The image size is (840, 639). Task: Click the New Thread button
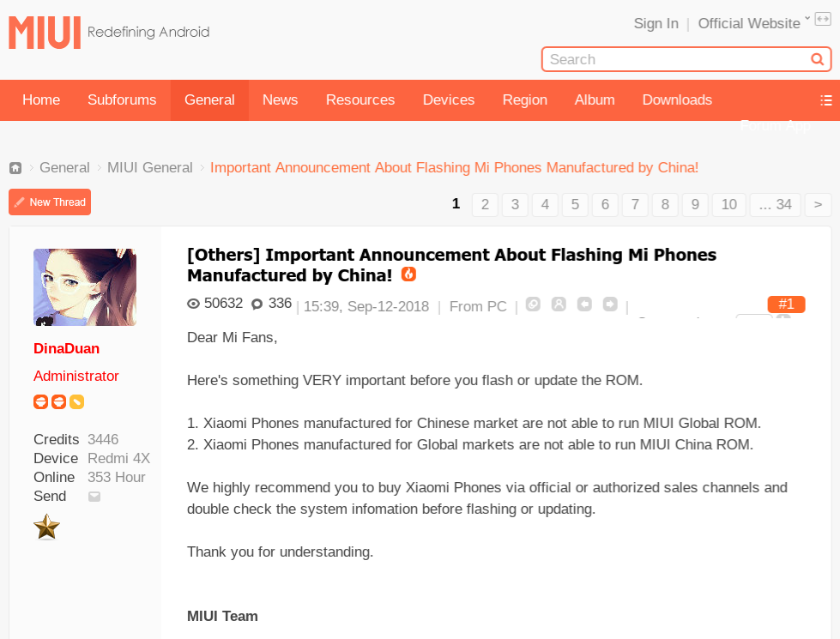(x=50, y=202)
